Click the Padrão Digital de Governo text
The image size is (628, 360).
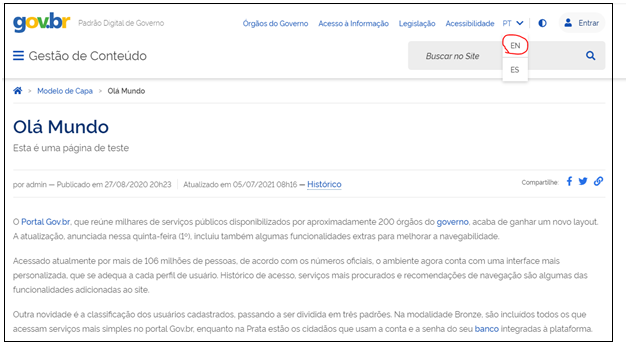(121, 23)
